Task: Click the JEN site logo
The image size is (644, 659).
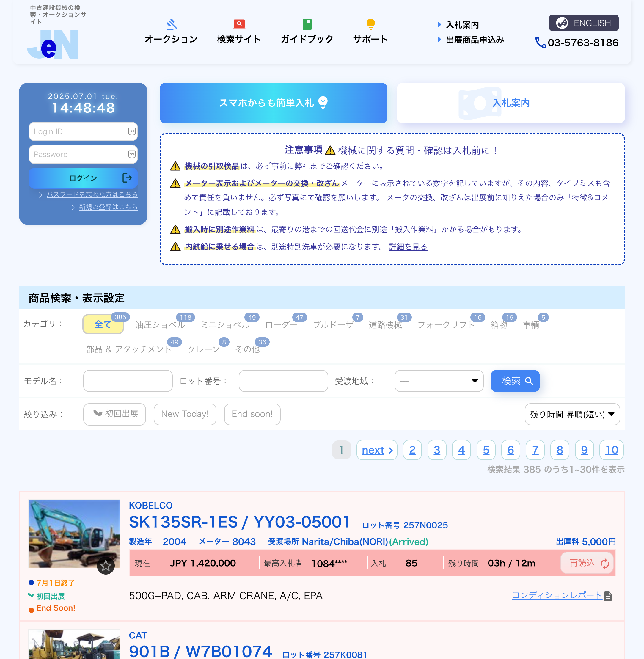Action: coord(53,44)
